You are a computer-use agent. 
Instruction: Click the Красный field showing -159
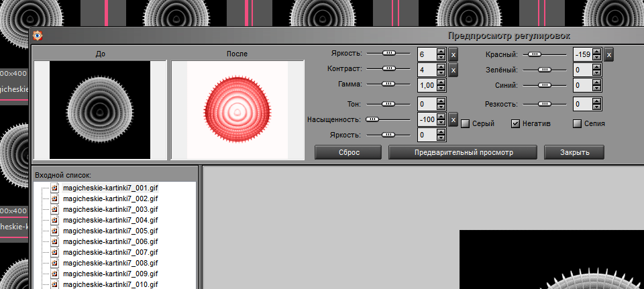(x=583, y=54)
